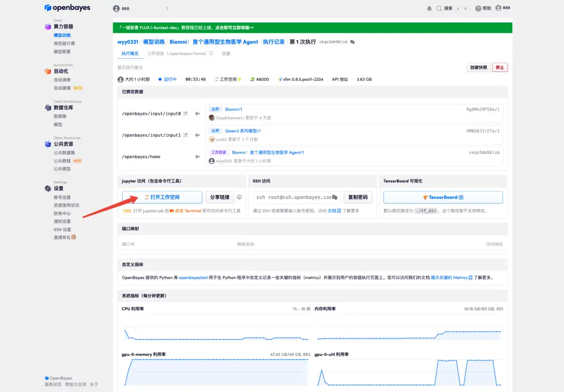
Task: Click the API 地址 label
Action: click(340, 79)
